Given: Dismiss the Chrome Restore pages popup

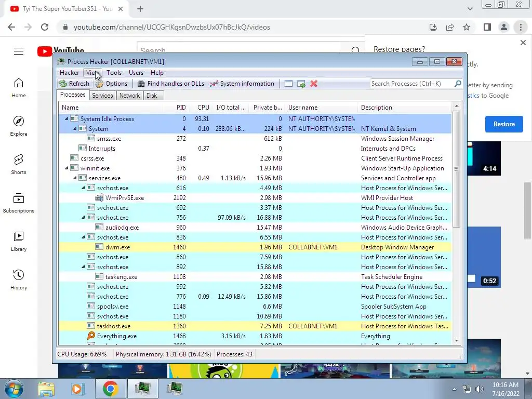Looking at the screenshot, I should pos(523,43).
